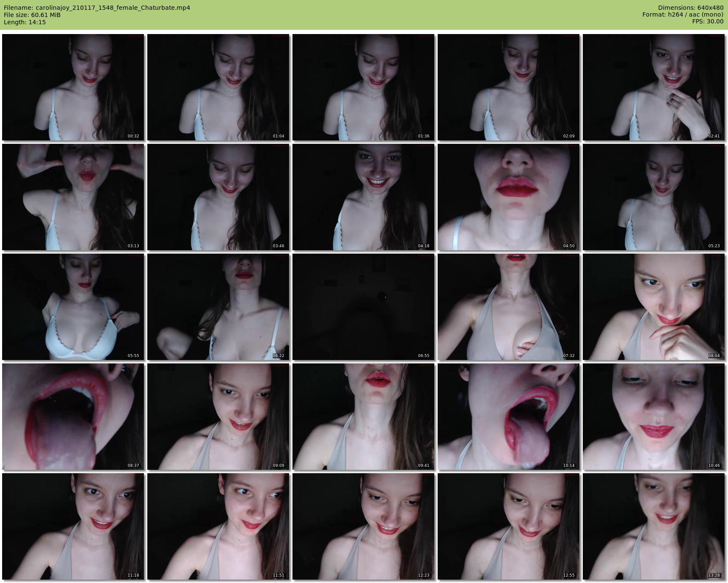
Task: Click the thumbnail timestamped 00:32
Action: coord(73,87)
